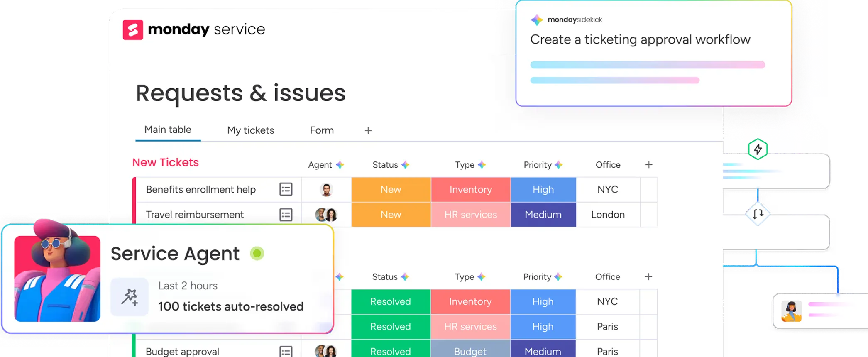Open Resolved status in the HR services Paris row
Image resolution: width=868 pixels, height=357 pixels.
tap(391, 327)
